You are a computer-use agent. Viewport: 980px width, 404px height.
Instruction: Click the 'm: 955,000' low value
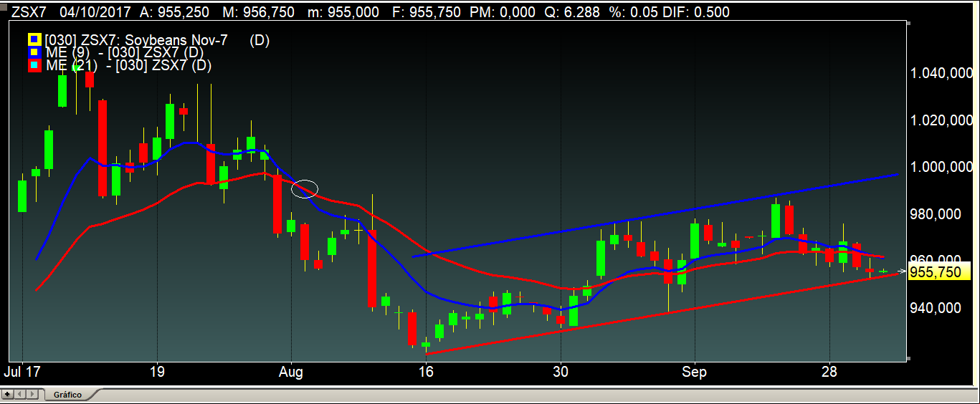343,12
